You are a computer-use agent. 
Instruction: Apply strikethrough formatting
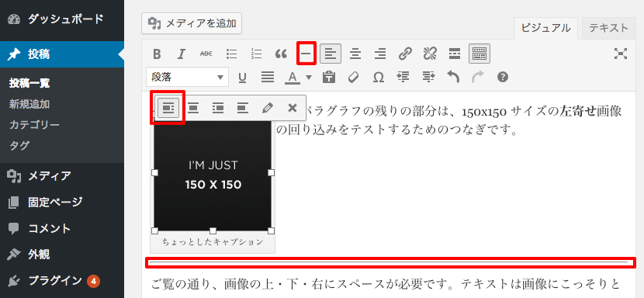(x=206, y=54)
